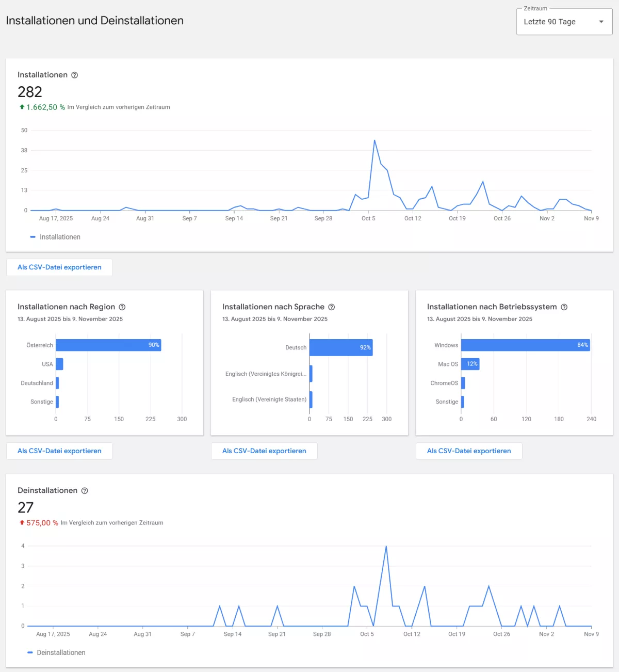The width and height of the screenshot is (619, 672).
Task: Click the Windows bar in the OS chart
Action: [525, 345]
